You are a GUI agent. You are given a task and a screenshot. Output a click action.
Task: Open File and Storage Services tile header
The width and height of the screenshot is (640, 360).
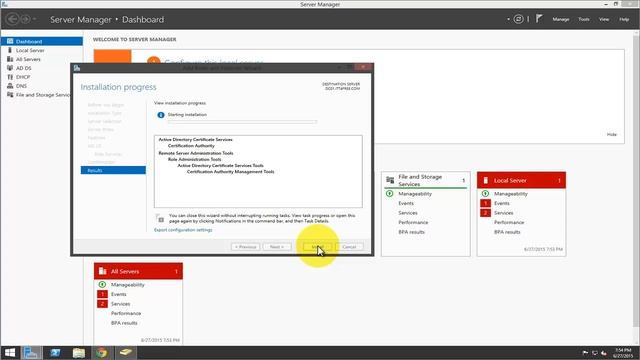[x=426, y=180]
